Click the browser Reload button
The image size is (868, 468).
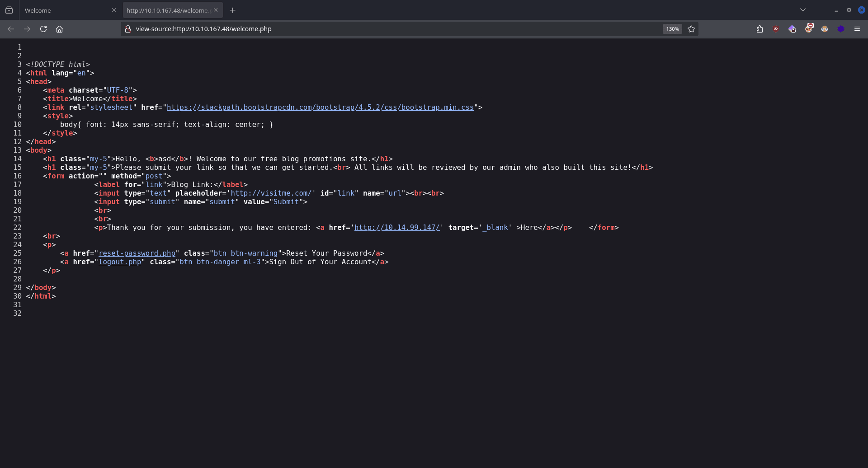point(43,29)
